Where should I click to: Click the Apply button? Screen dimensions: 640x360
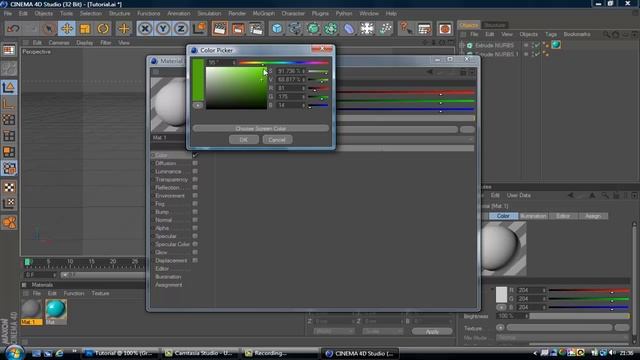(432, 331)
